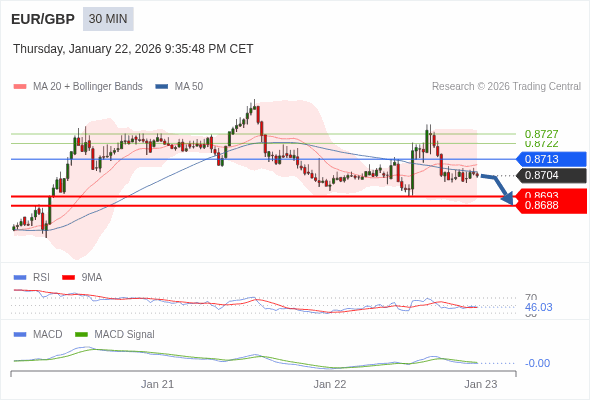Click 'Research © 2026 Trading Central' credit
This screenshot has width=590, height=400.
click(506, 87)
